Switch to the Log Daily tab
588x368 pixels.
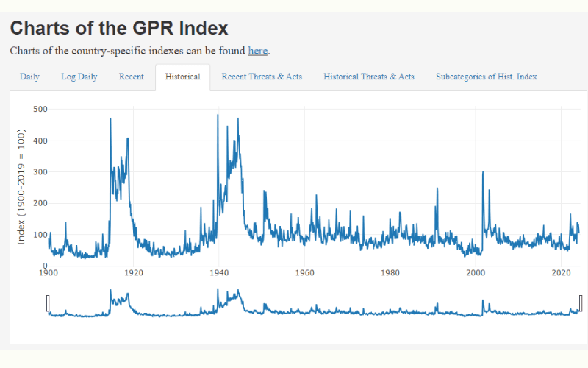pyautogui.click(x=79, y=77)
